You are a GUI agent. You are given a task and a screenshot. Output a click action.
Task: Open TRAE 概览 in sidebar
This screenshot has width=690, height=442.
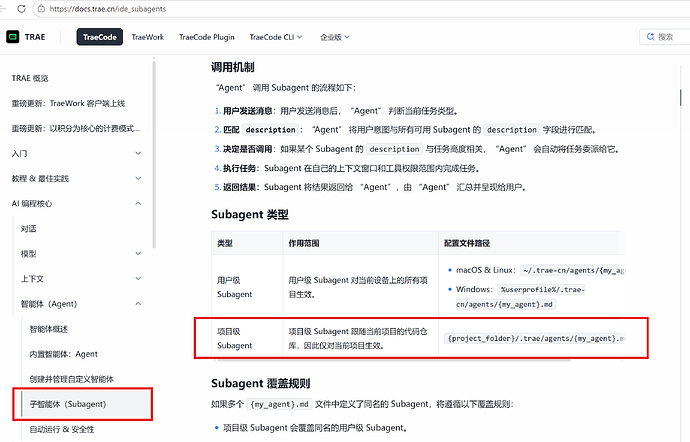pos(30,78)
